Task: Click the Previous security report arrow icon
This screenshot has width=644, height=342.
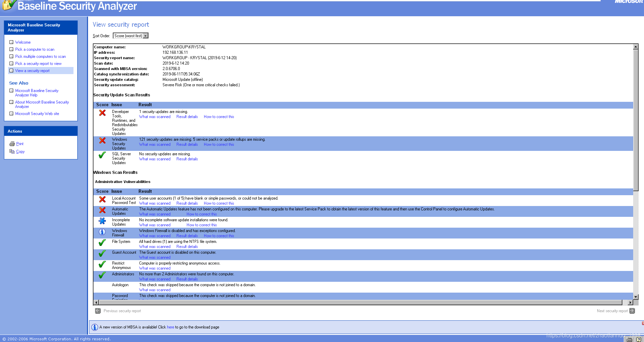Action: click(x=98, y=311)
